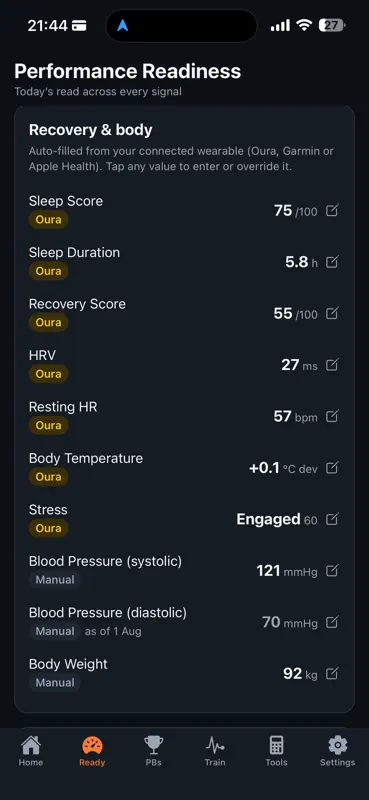Tap the Body Temperature edit icon
The height and width of the screenshot is (800, 369).
point(332,467)
